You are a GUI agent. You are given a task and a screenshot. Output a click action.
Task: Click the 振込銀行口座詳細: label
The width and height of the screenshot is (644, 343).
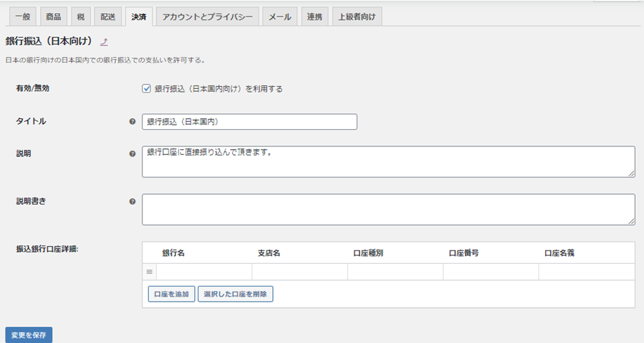click(47, 249)
